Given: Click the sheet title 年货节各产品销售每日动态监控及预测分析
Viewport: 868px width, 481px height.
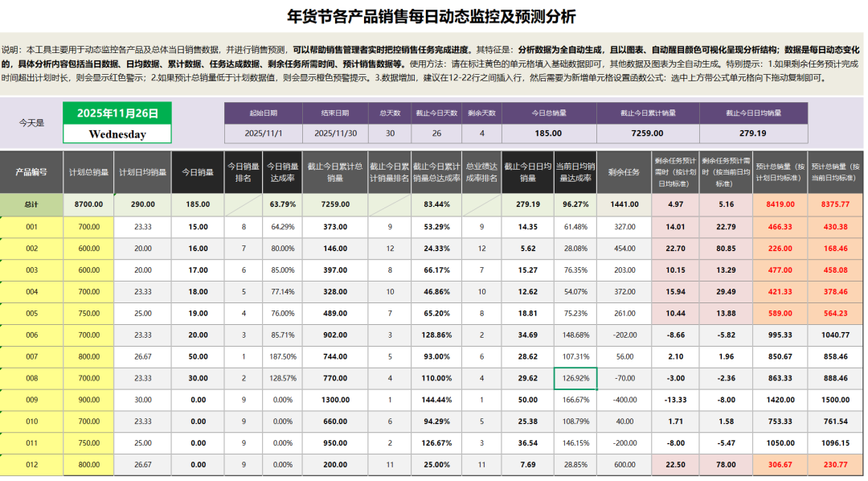Looking at the screenshot, I should pyautogui.click(x=432, y=17).
